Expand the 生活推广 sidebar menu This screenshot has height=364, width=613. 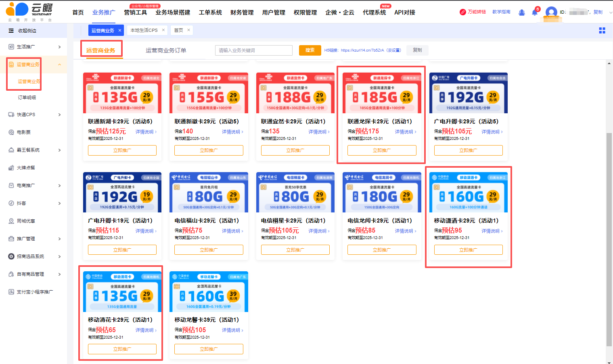[x=59, y=47]
